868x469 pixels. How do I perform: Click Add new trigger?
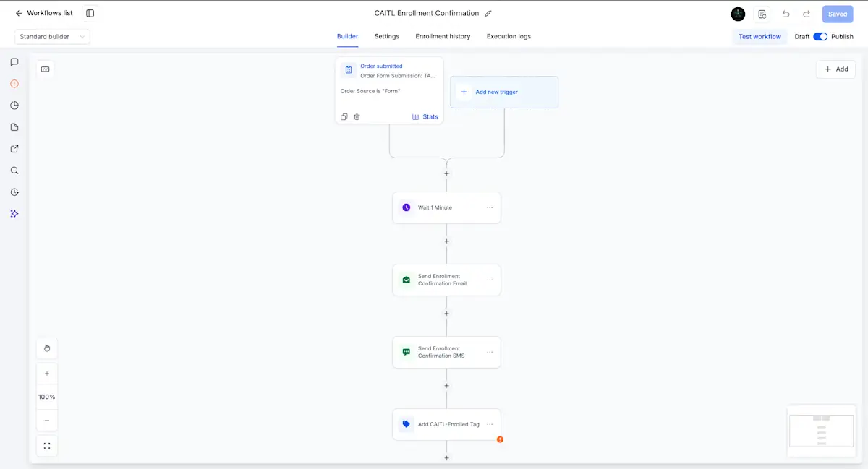[504, 92]
